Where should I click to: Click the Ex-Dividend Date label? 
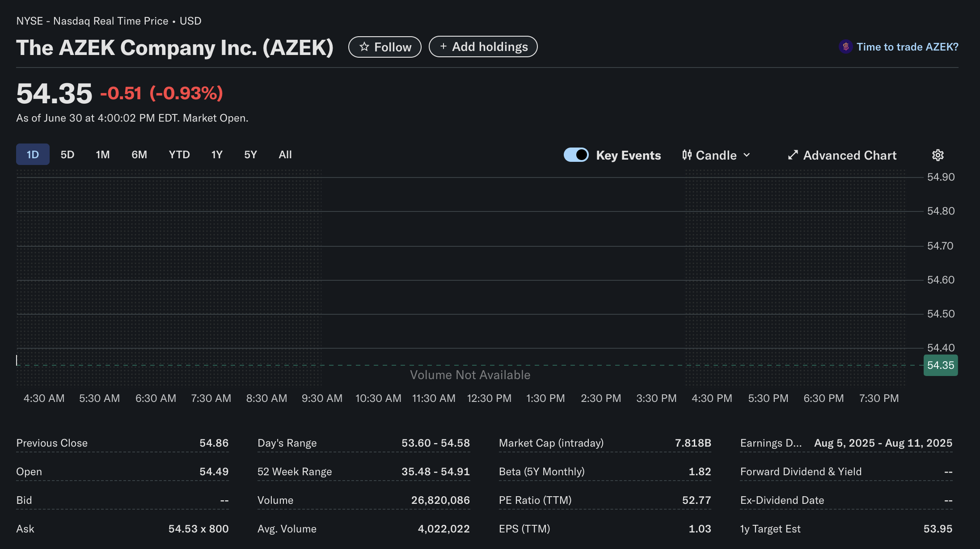click(x=782, y=500)
